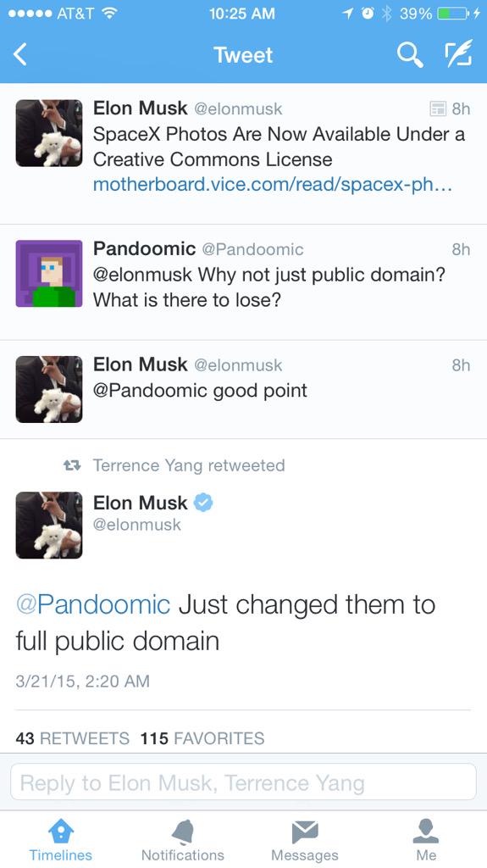
Task: Select the "good point" reply tweet
Action: tap(244, 390)
